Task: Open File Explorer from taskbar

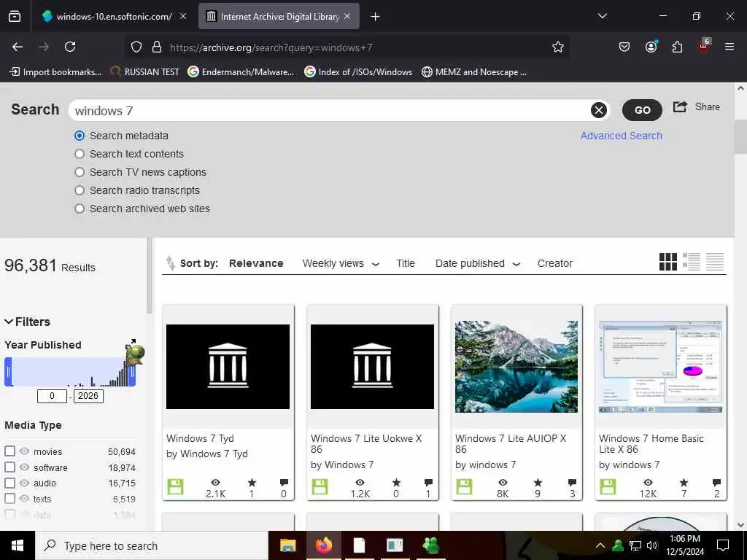Action: (x=287, y=545)
